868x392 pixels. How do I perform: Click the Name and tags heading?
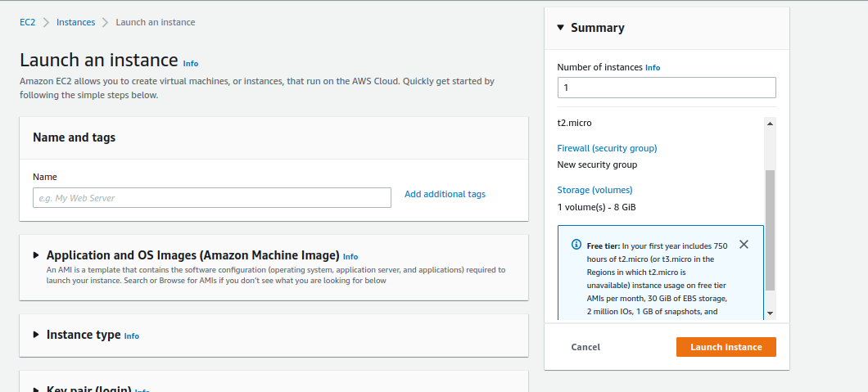point(75,137)
